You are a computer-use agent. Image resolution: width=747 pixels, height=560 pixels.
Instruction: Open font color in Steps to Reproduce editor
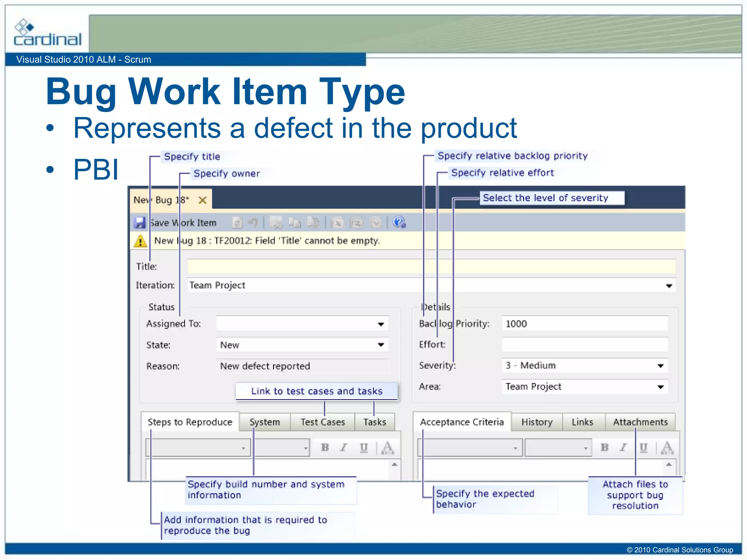point(387,447)
